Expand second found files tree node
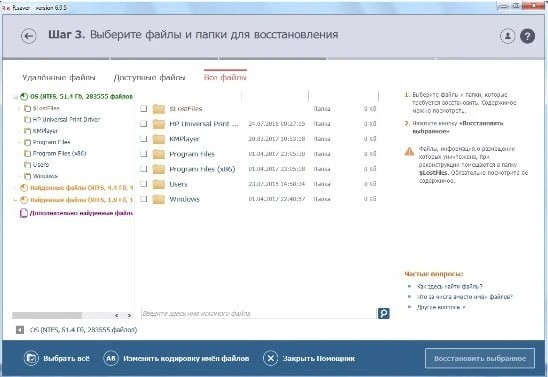548x377 pixels. tap(16, 200)
